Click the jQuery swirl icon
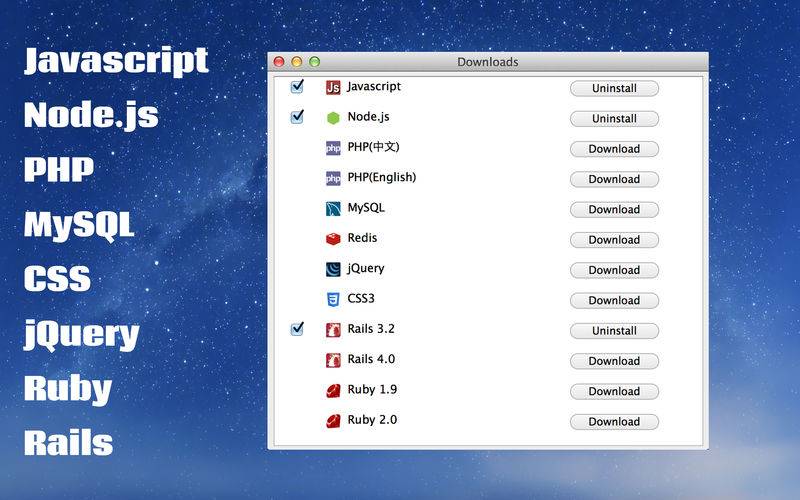Screen dimensions: 800x500 pyautogui.click(x=333, y=269)
